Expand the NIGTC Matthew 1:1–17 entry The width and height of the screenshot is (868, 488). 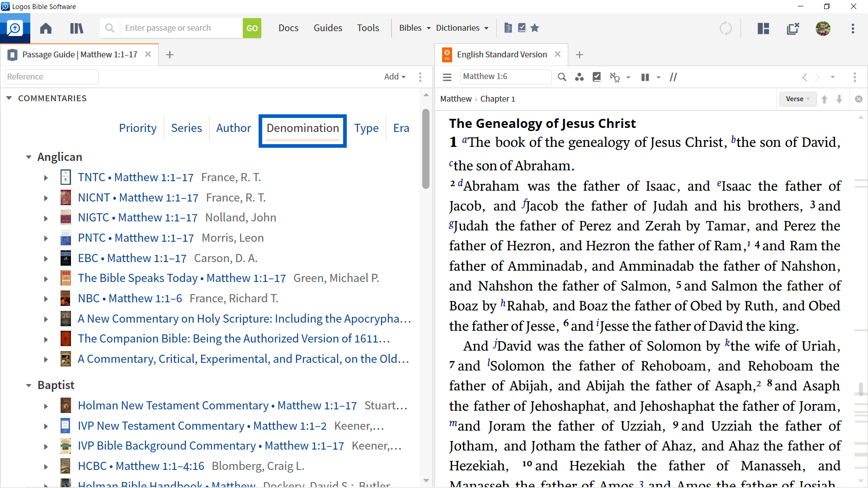[x=46, y=218]
